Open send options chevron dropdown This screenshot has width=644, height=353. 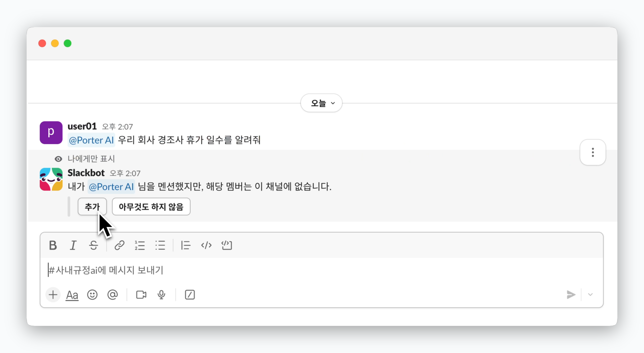(x=591, y=294)
